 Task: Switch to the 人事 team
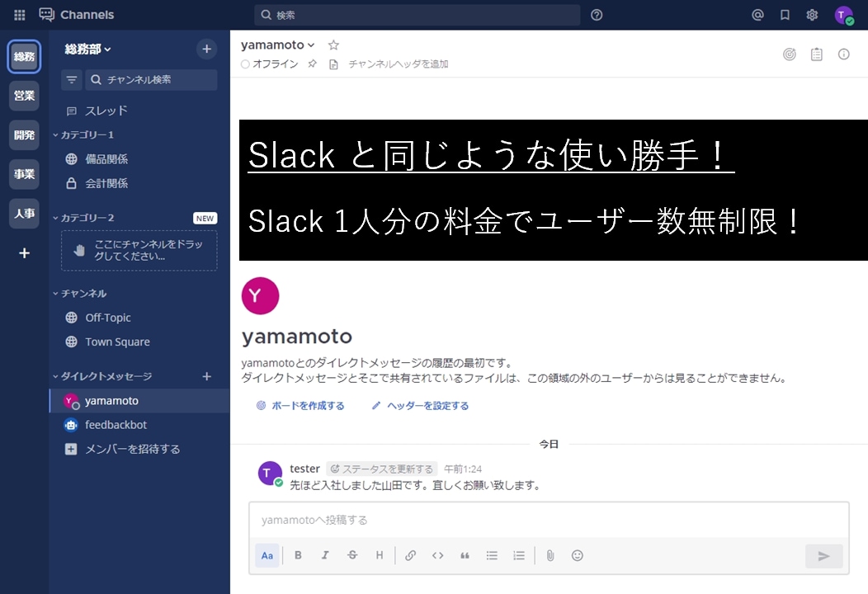tap(25, 214)
